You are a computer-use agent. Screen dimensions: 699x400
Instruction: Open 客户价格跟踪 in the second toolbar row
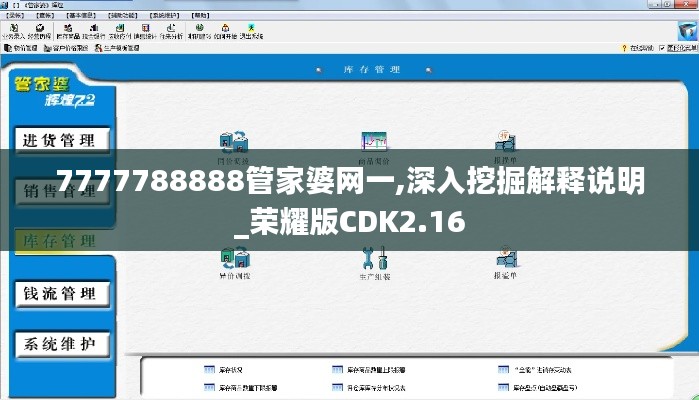pos(66,48)
